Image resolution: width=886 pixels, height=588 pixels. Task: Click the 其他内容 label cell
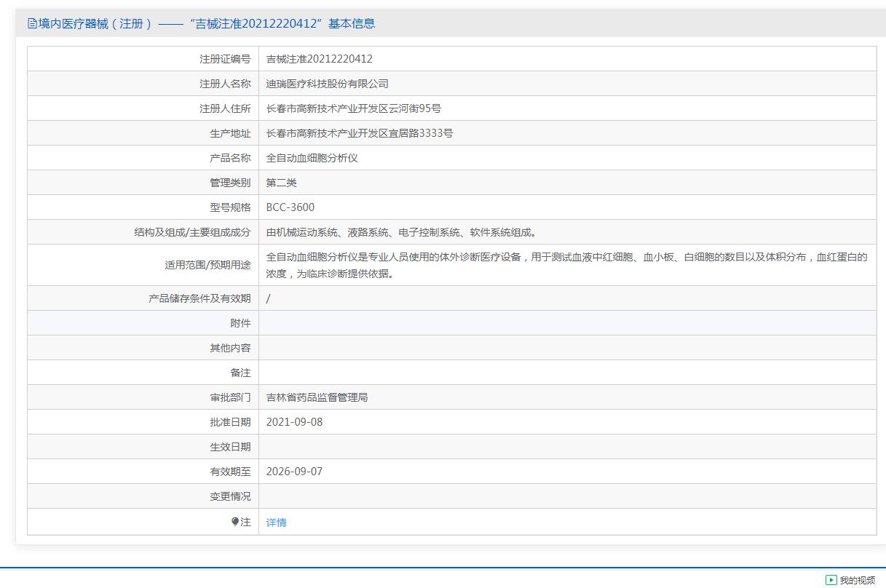point(143,348)
